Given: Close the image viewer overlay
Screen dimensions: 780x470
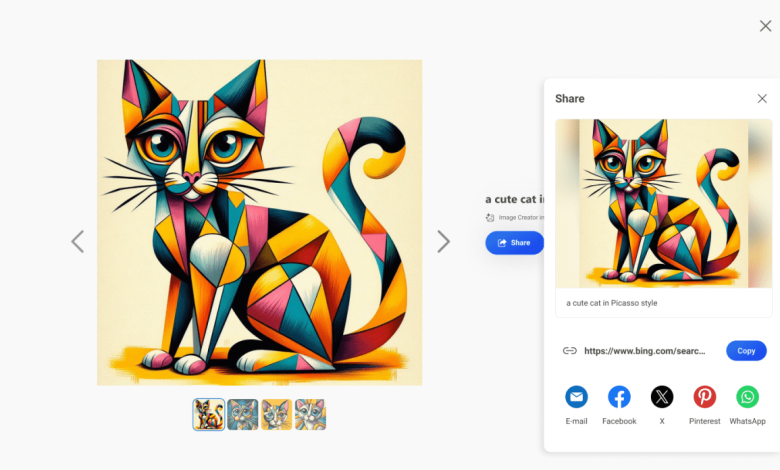Looking at the screenshot, I should [x=765, y=26].
